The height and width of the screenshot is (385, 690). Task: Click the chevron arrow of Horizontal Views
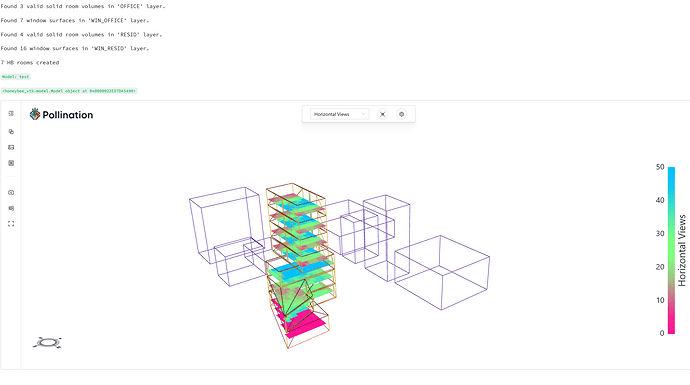(x=363, y=114)
